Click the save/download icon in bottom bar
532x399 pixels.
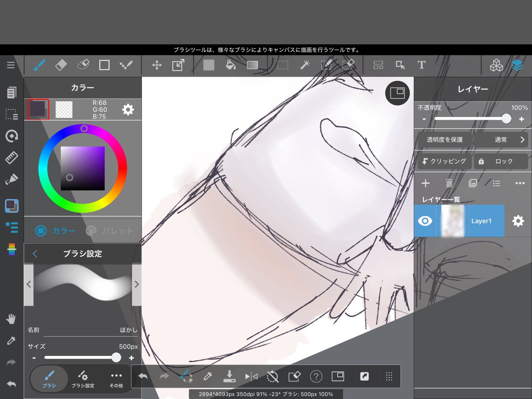tap(230, 376)
